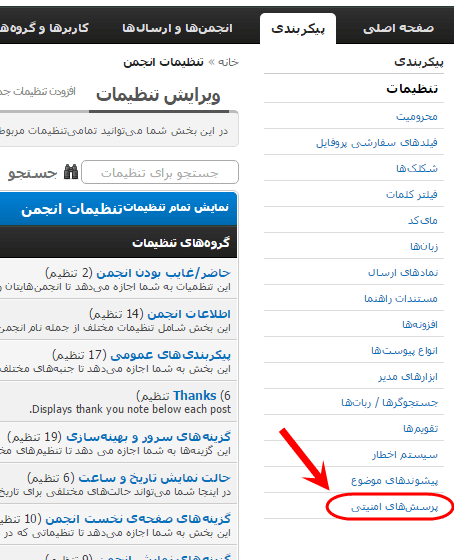Open پیکربندی‌های عمومی settings group

point(170,355)
